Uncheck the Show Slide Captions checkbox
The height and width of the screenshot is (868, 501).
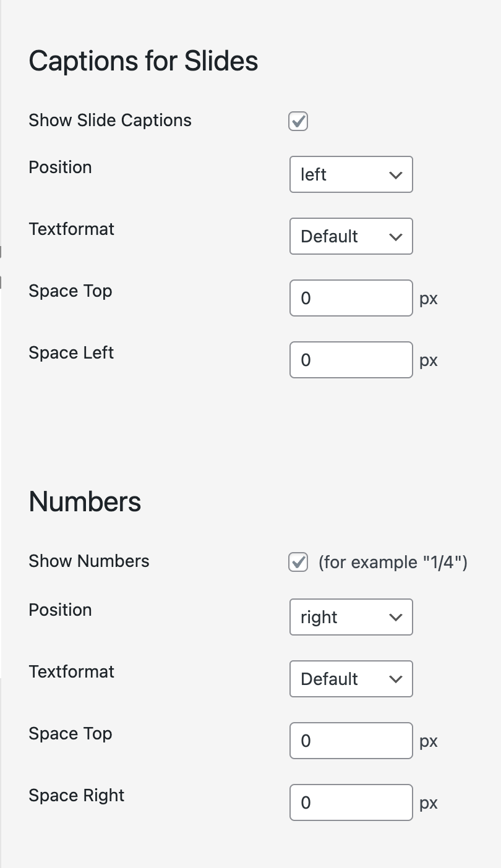point(298,121)
